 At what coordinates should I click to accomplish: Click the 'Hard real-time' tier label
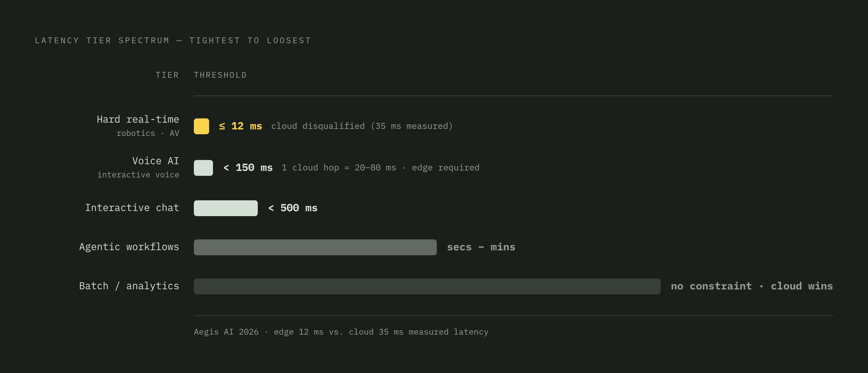click(x=138, y=120)
